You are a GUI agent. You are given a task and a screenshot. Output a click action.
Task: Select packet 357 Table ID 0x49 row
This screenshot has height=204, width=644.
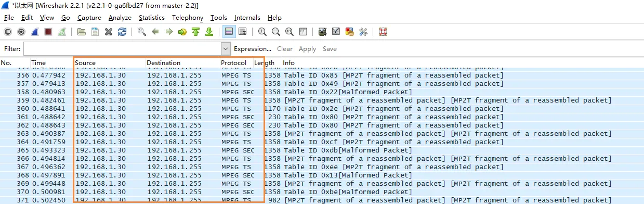click(322, 84)
